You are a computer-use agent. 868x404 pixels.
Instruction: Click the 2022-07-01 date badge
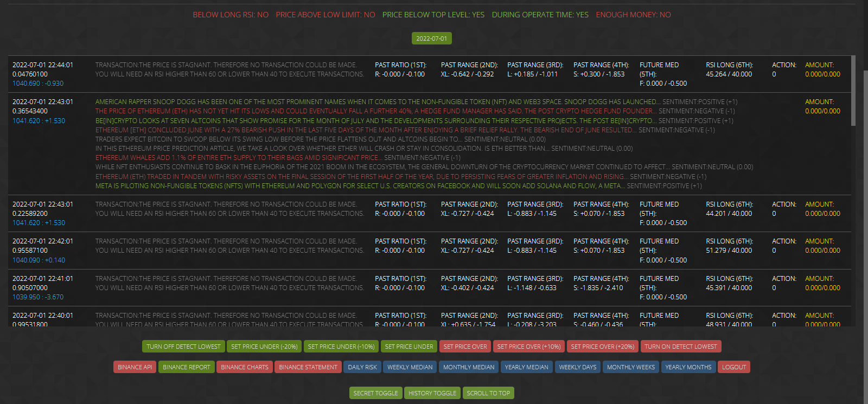432,39
